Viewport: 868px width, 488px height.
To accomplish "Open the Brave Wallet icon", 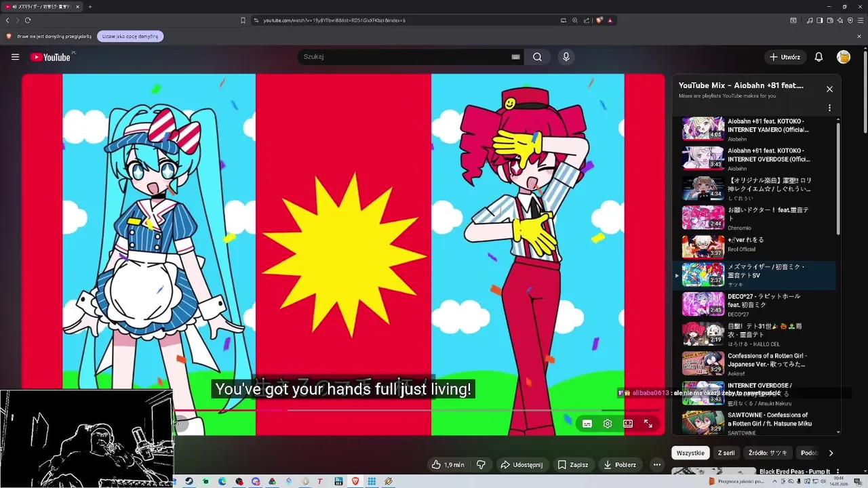I will (830, 20).
